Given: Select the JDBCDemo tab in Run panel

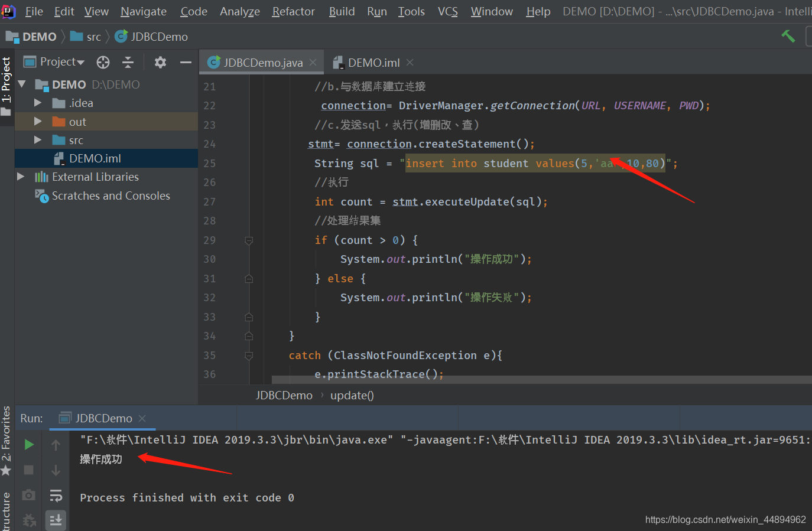Looking at the screenshot, I should (x=103, y=418).
